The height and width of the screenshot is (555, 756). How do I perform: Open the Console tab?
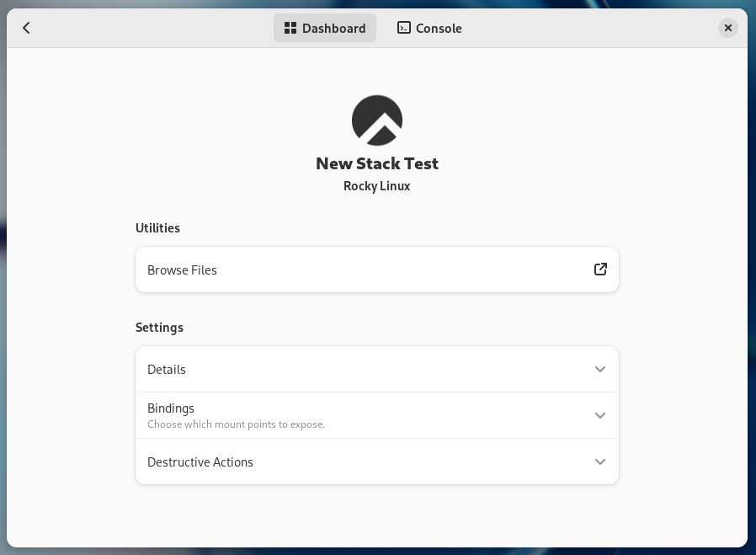(x=429, y=28)
